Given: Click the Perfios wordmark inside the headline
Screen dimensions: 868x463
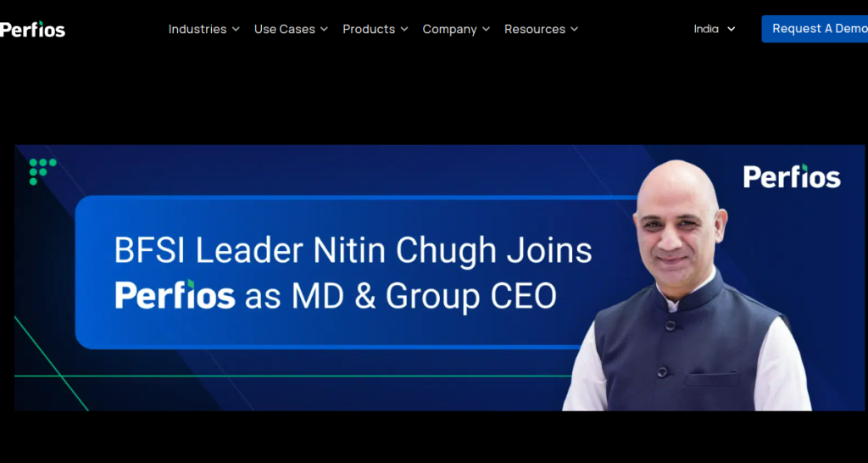Looking at the screenshot, I should click(x=175, y=294).
